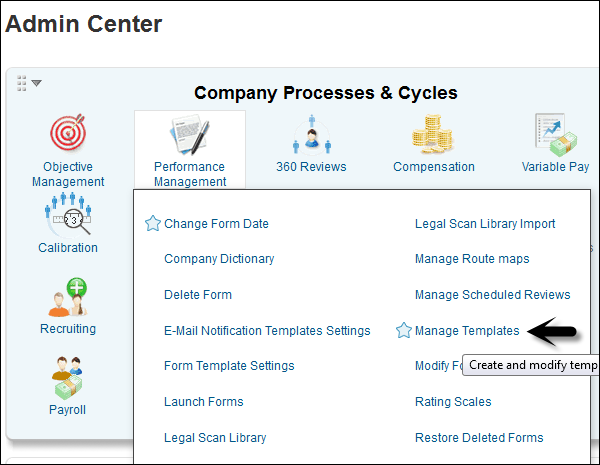The width and height of the screenshot is (600, 465).
Task: Click Manage Route maps link
Action: tap(472, 259)
